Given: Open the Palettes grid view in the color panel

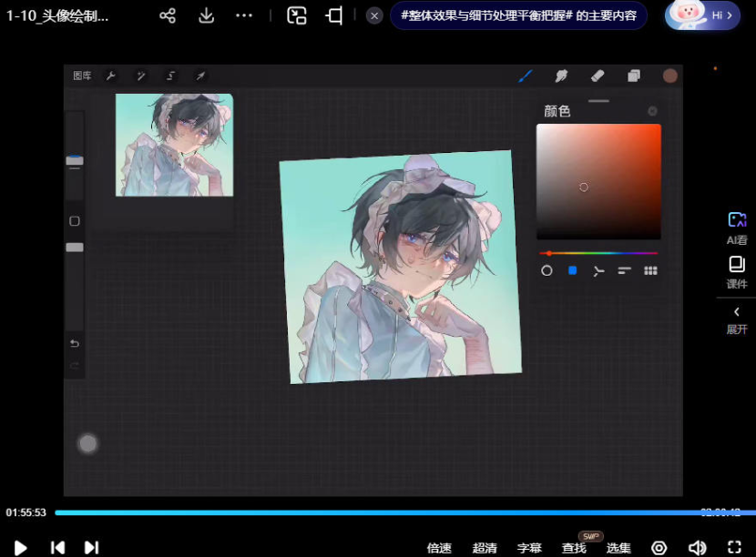Looking at the screenshot, I should coord(649,270).
